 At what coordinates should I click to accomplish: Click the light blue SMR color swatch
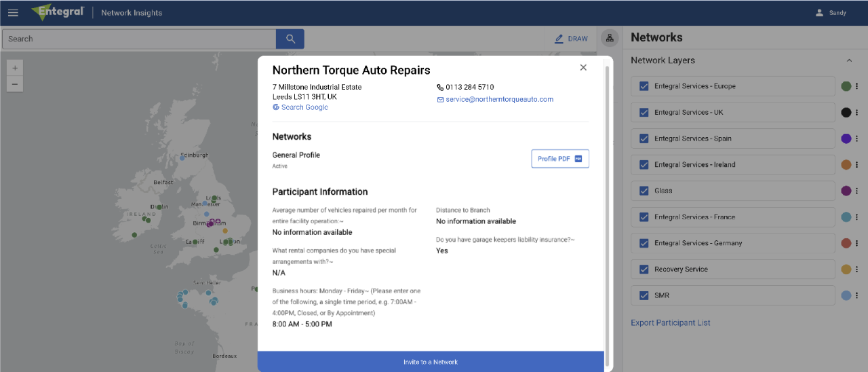[846, 295]
